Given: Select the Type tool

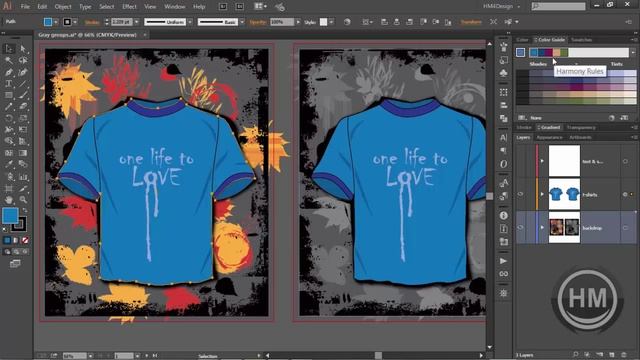Looking at the screenshot, I should coord(9,84).
